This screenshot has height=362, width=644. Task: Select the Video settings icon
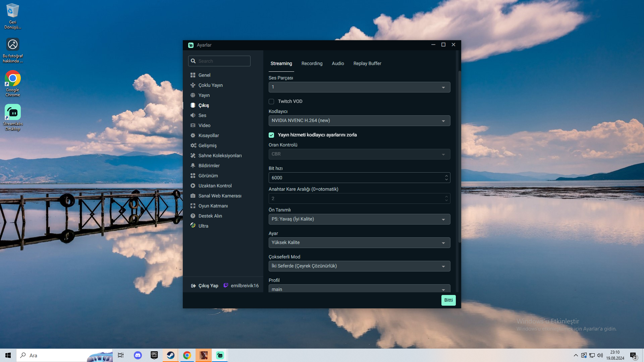[x=193, y=125]
